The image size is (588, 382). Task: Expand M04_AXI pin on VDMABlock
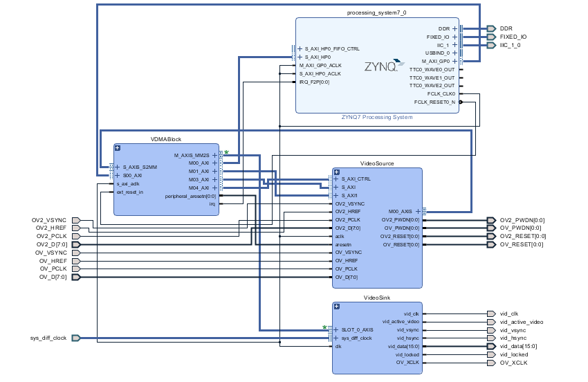[214, 188]
